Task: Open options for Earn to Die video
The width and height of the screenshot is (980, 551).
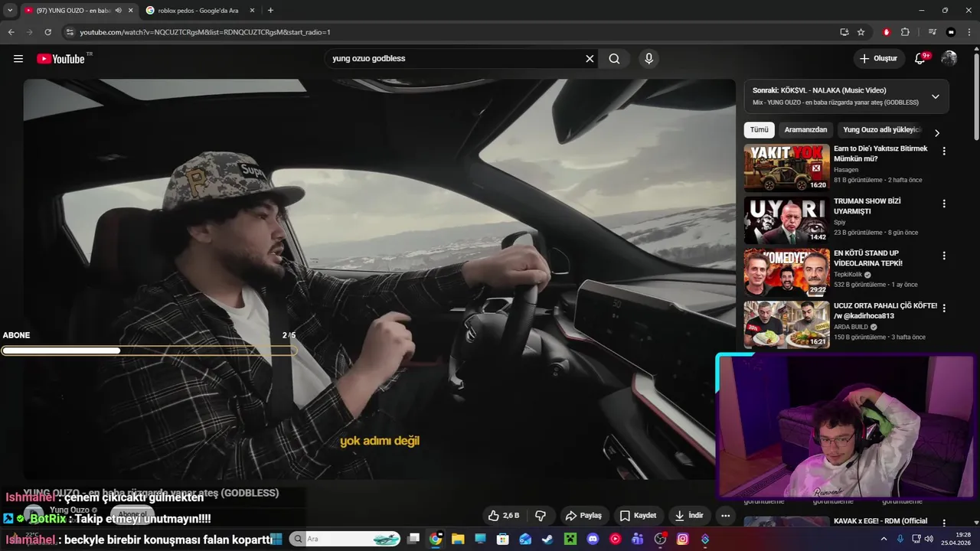Action: click(x=944, y=152)
